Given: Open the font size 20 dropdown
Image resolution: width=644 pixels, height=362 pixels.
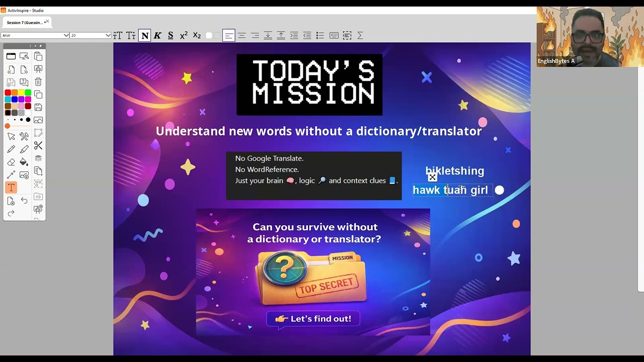Looking at the screenshot, I should (x=91, y=35).
